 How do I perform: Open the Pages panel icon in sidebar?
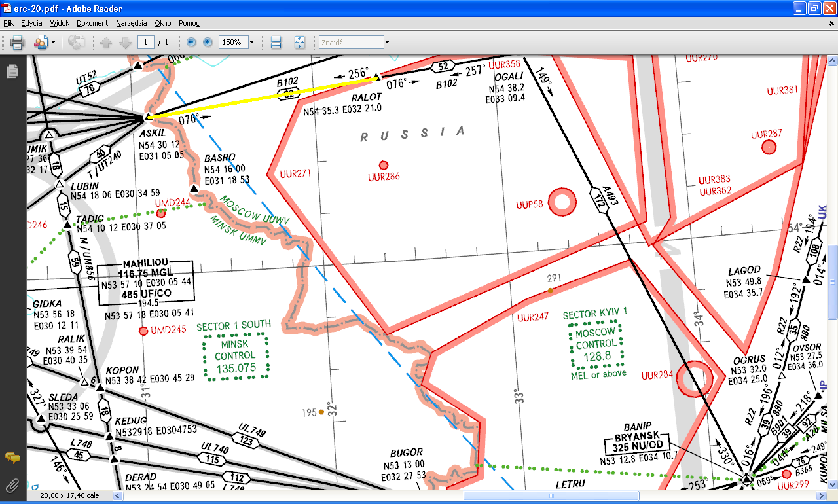12,71
